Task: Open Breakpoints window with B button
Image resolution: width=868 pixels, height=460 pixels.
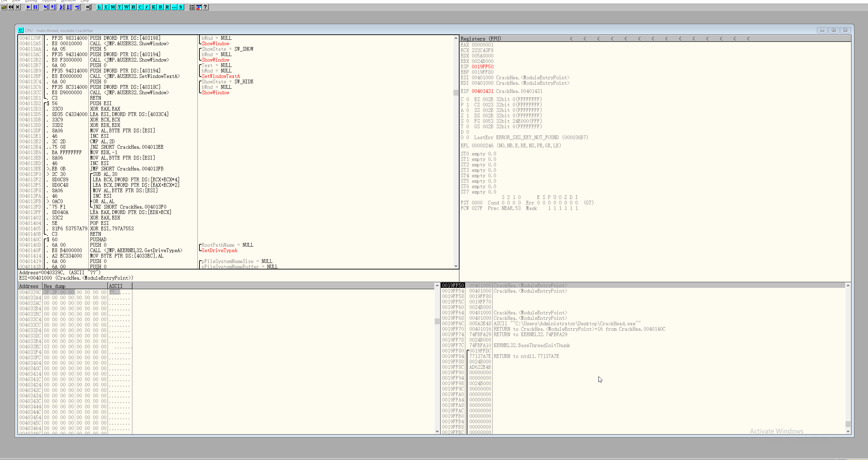Action: [160, 7]
